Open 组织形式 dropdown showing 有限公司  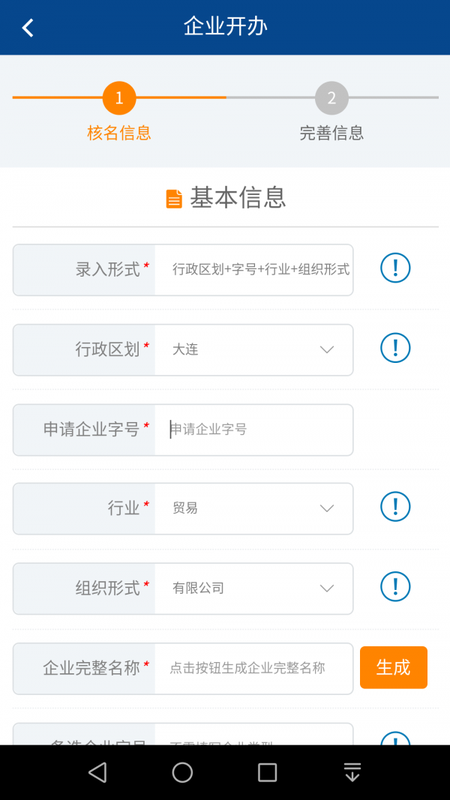pos(254,589)
